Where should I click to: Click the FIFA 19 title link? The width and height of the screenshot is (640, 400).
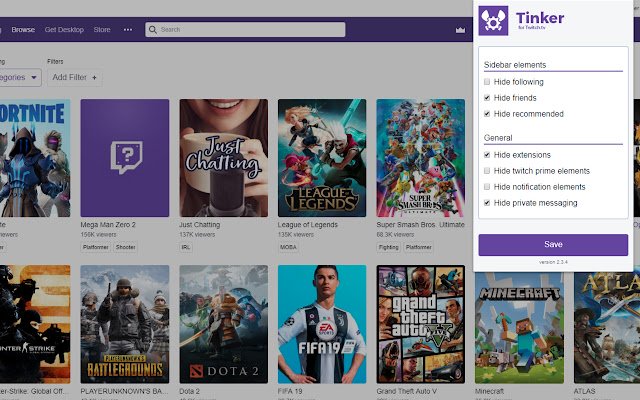[x=290, y=391]
